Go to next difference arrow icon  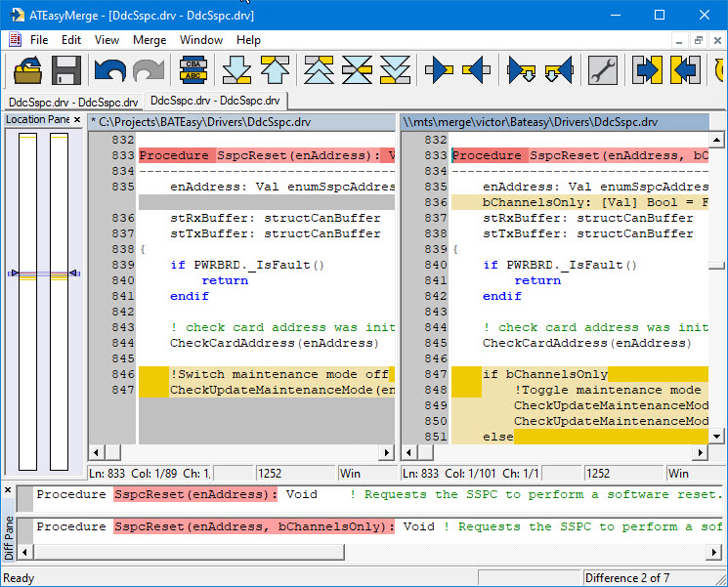pos(236,70)
